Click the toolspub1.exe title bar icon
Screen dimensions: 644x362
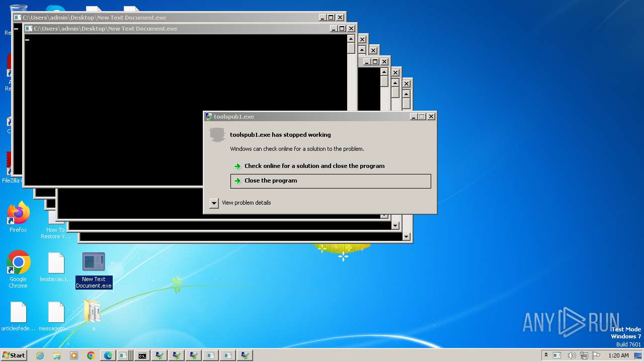click(x=209, y=117)
